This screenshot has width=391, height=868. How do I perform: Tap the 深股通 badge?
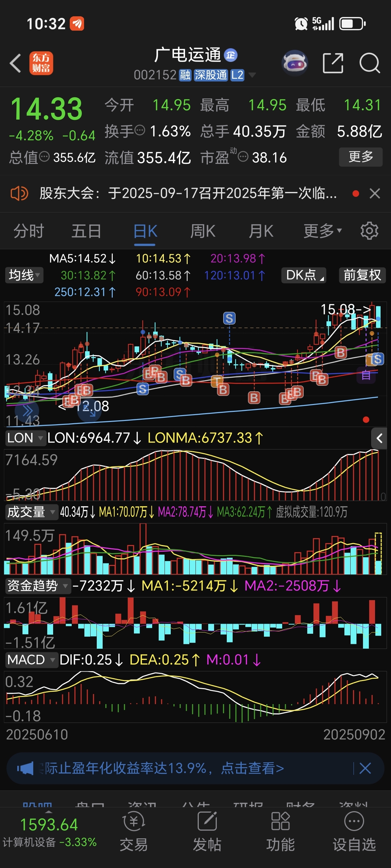(211, 75)
